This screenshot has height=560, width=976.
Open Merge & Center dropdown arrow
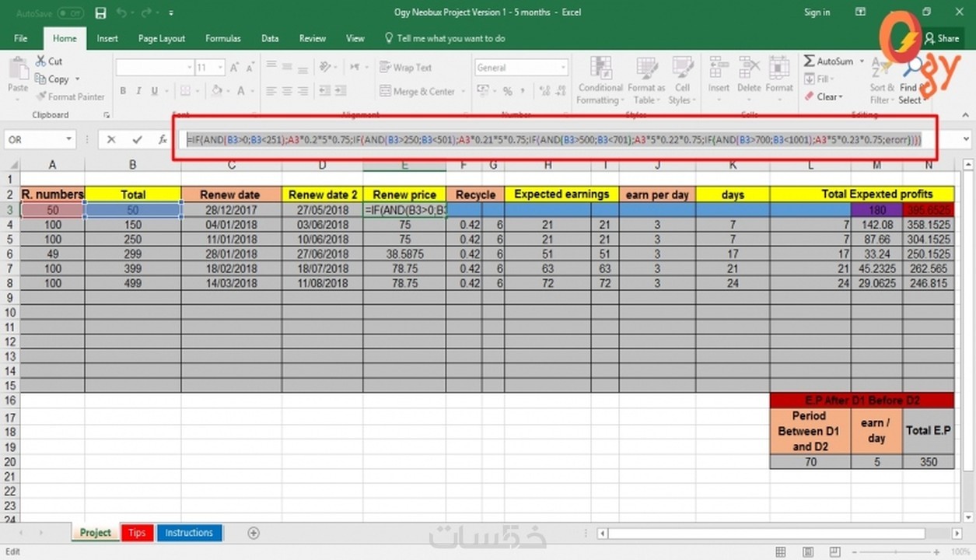click(463, 92)
